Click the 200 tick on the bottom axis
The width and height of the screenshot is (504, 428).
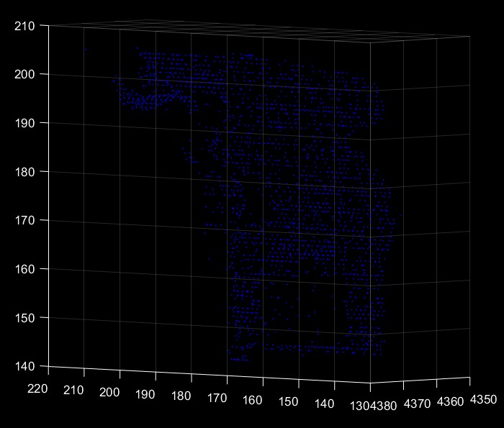pyautogui.click(x=109, y=393)
